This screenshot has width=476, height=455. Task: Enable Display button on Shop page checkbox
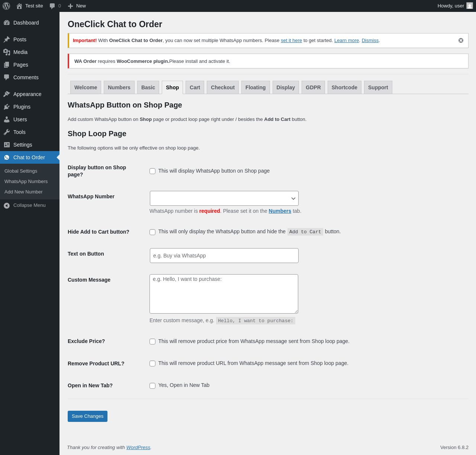152,171
